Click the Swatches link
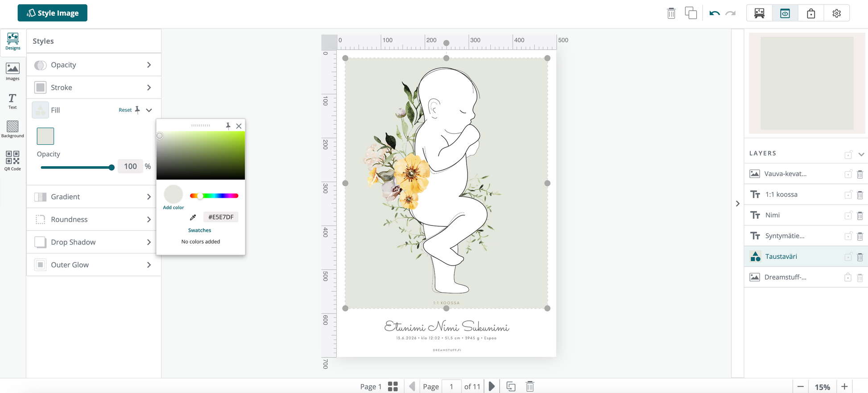Viewport: 868px width, 393px height. tap(199, 230)
